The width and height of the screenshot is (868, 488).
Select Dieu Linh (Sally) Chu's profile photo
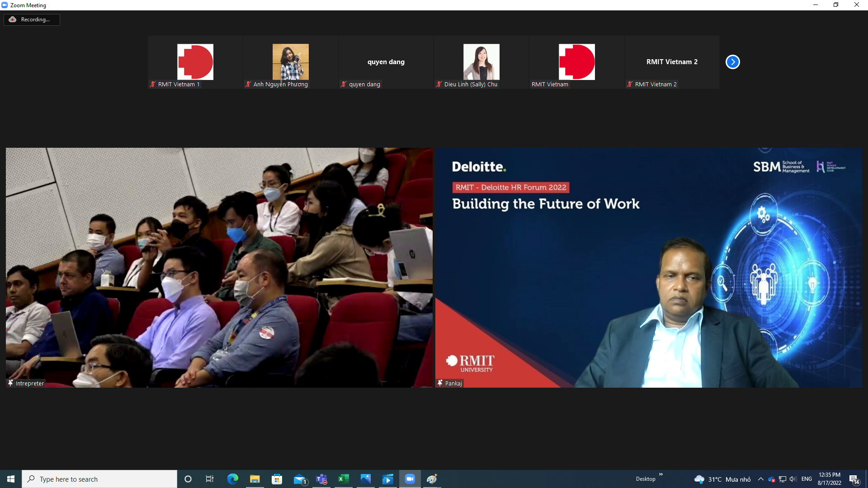click(x=481, y=62)
